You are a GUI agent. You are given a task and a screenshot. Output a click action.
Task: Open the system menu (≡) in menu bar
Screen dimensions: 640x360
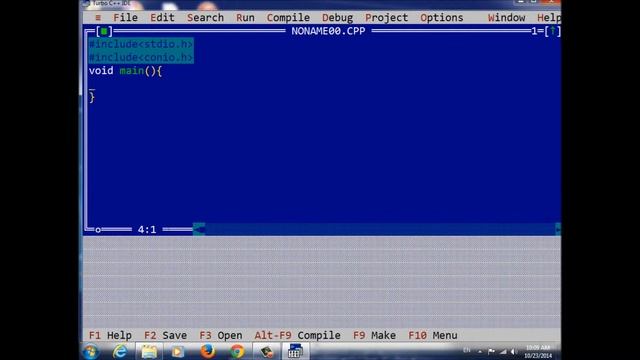98,18
